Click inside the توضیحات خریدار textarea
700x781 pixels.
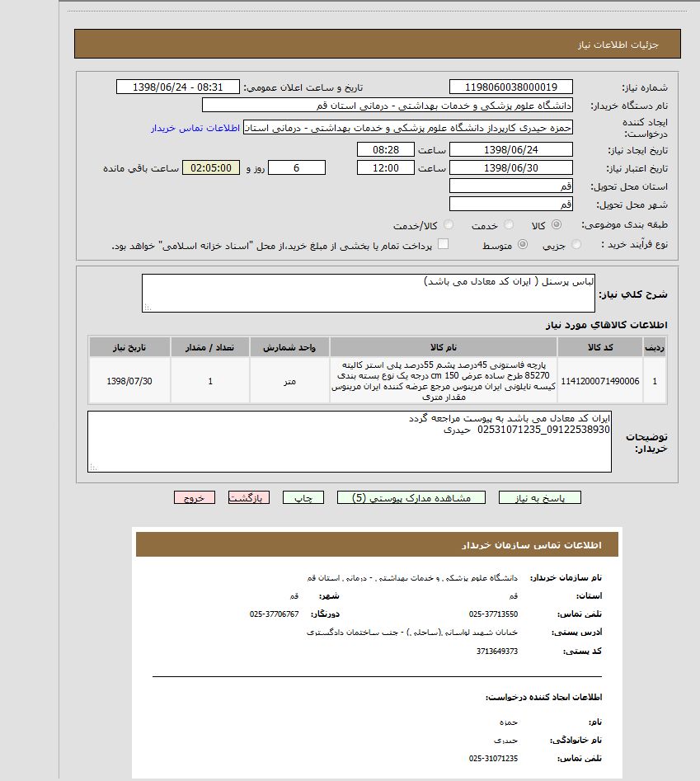click(349, 441)
